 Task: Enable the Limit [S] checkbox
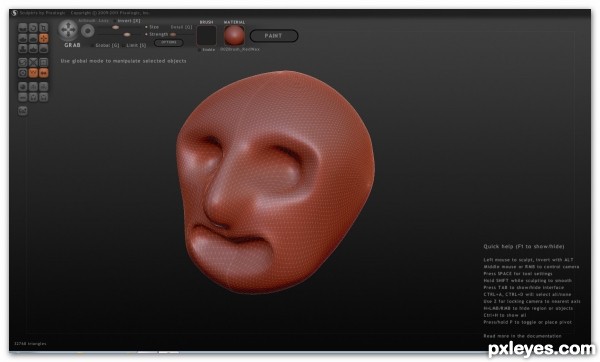point(124,45)
